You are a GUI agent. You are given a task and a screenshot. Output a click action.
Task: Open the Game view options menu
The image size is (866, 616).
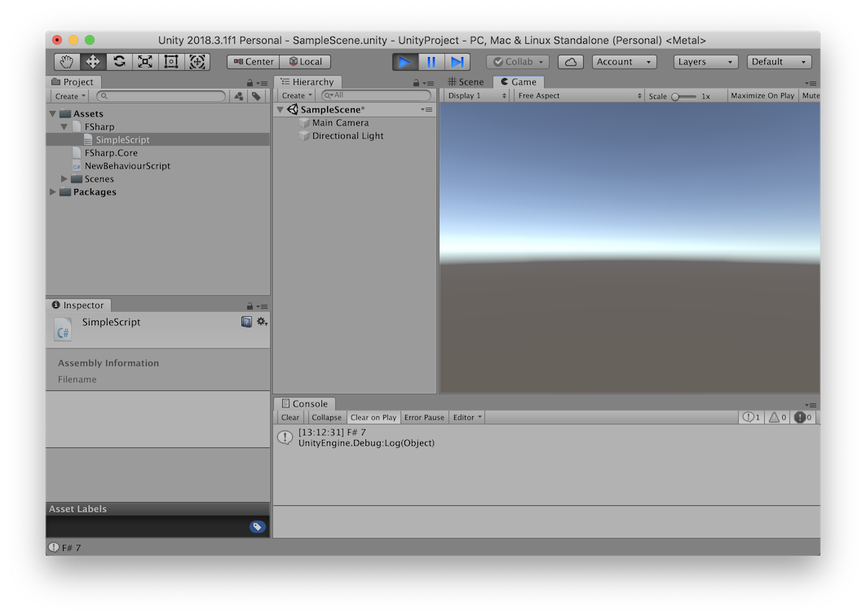(x=811, y=83)
